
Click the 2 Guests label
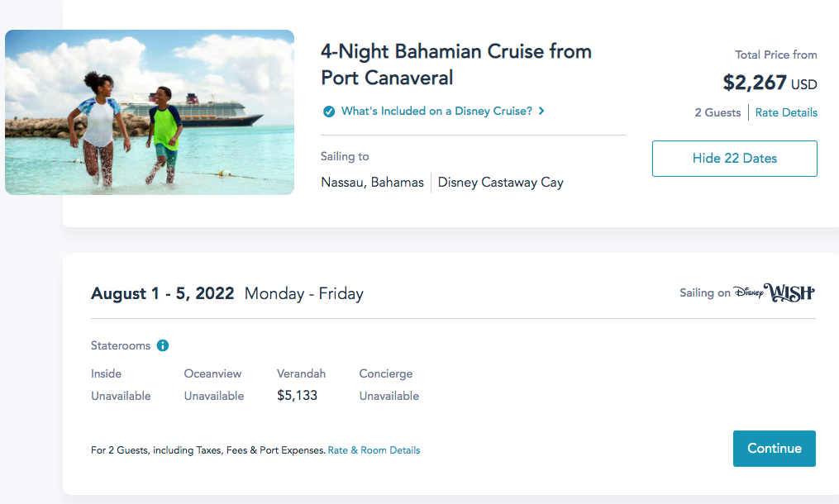[x=717, y=112]
